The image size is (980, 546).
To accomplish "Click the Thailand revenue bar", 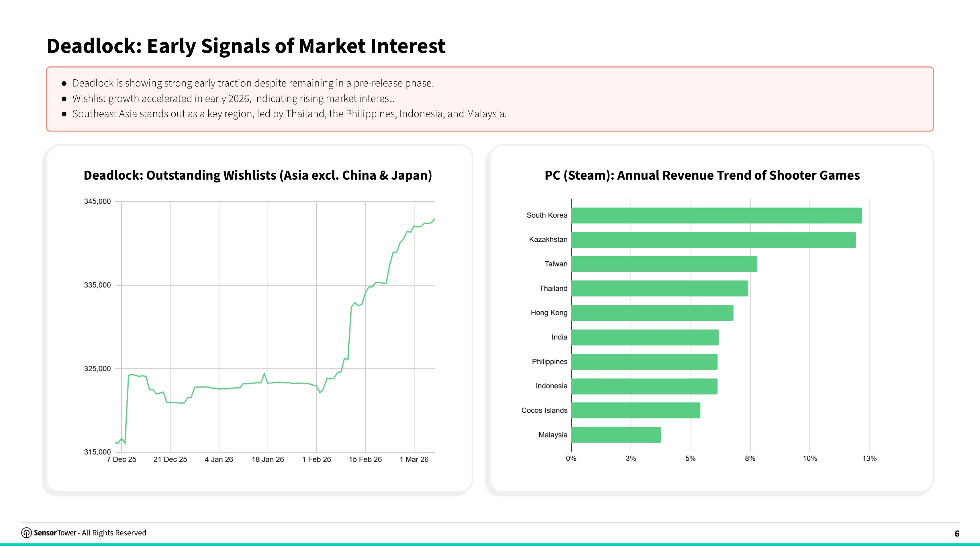I will [x=660, y=288].
